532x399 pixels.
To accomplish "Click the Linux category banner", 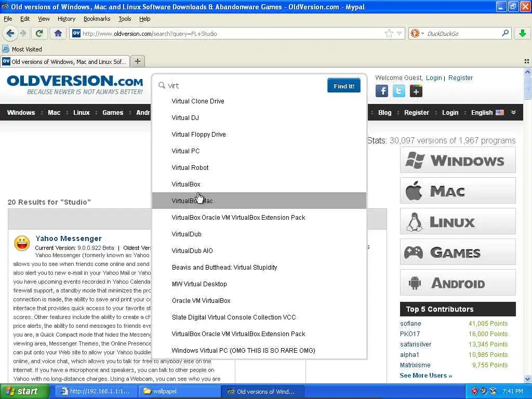I will [458, 221].
